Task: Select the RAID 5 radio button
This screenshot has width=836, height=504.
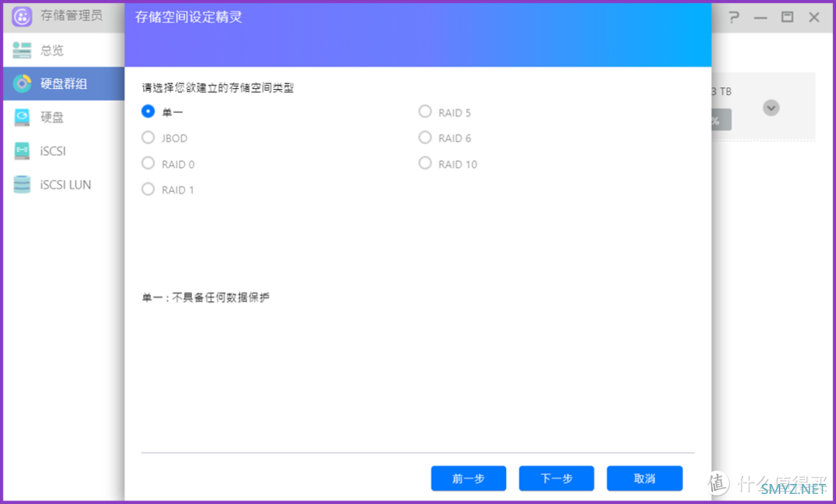Action: (425, 111)
